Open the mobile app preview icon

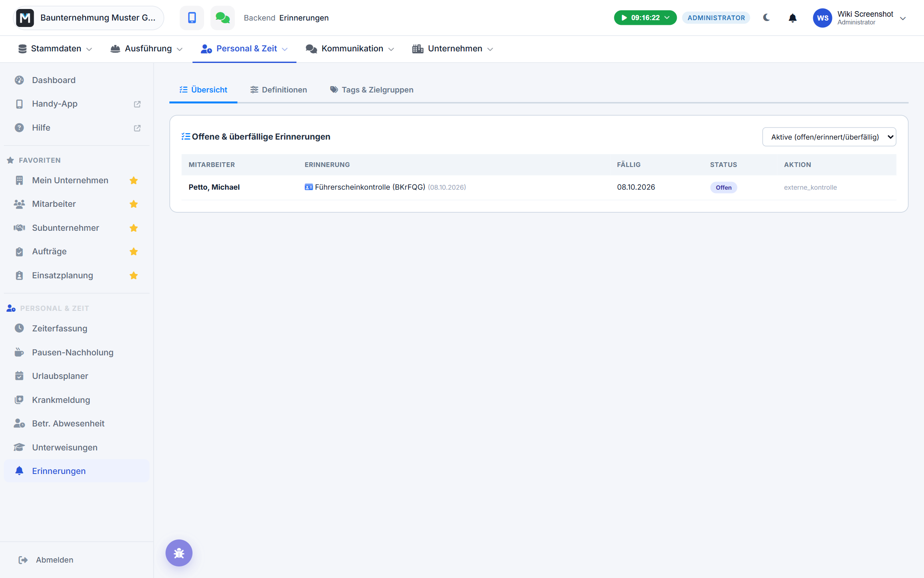(x=192, y=18)
